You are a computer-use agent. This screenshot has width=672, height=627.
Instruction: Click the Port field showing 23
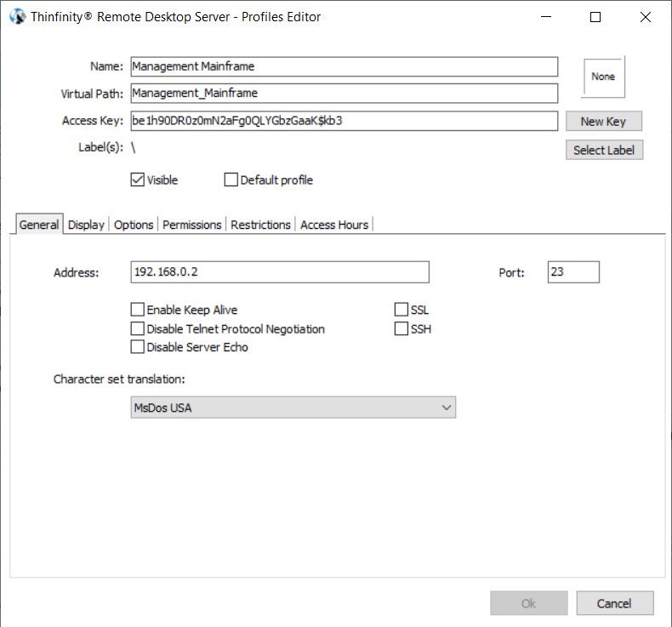click(x=573, y=272)
